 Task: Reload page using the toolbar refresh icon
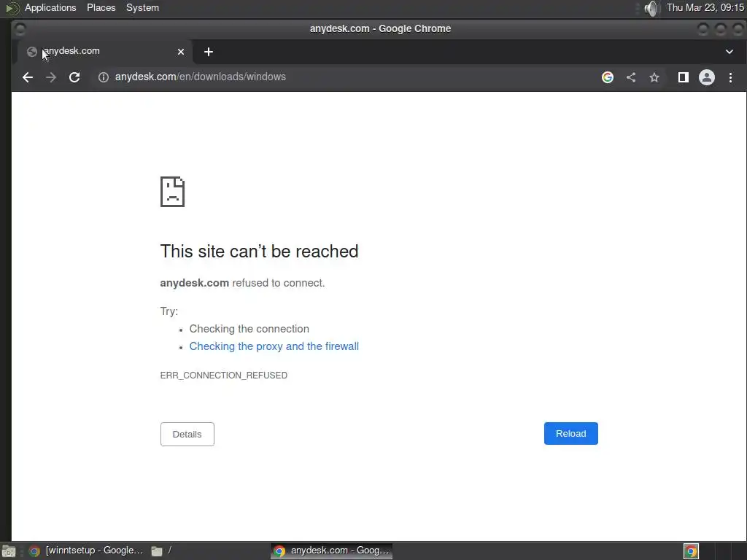coord(74,77)
